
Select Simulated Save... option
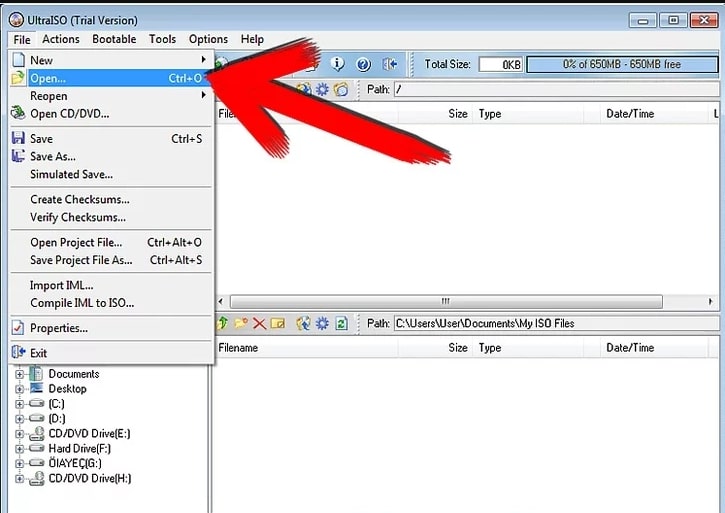pos(111,174)
